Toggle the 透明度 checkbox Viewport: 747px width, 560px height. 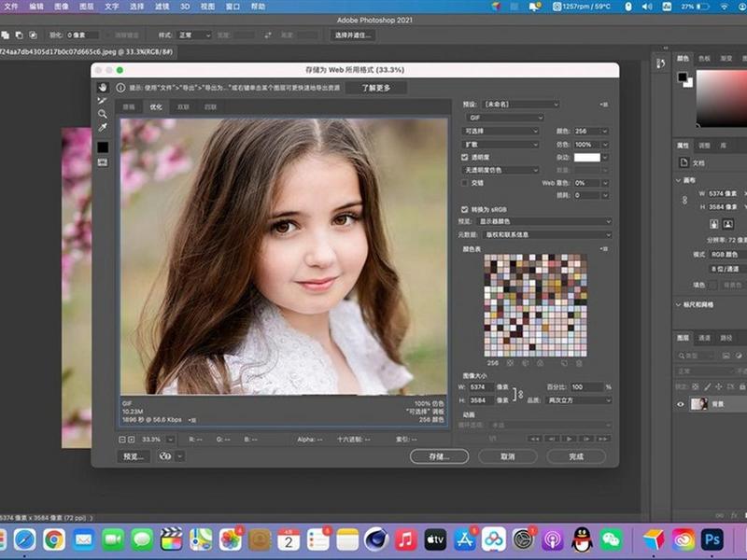pyautogui.click(x=464, y=157)
